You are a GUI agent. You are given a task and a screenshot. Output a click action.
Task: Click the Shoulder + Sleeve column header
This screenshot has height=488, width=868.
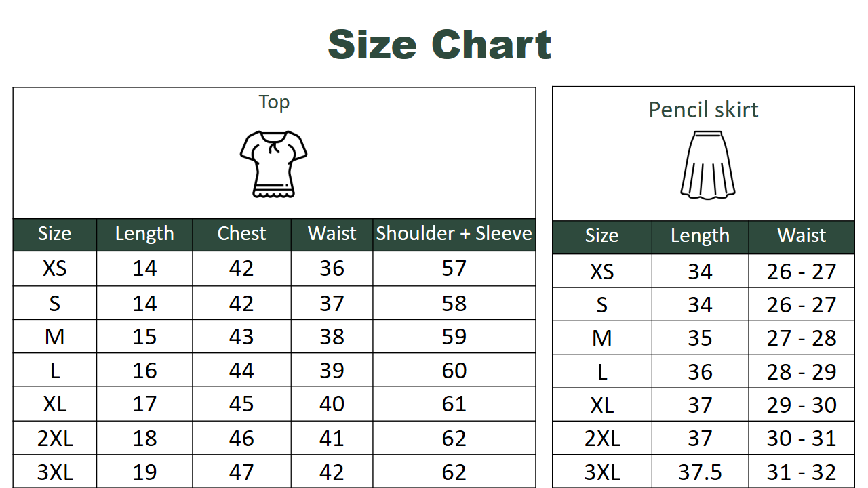click(454, 234)
